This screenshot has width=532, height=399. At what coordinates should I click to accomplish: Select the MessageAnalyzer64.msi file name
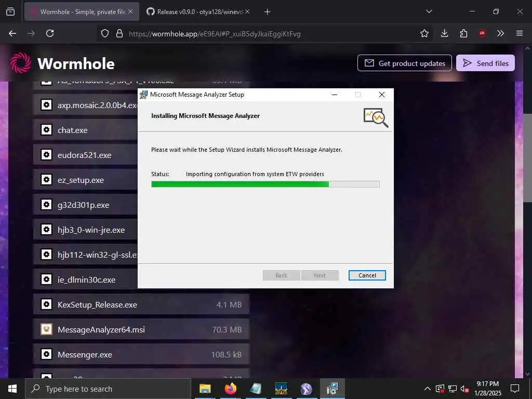click(x=101, y=329)
